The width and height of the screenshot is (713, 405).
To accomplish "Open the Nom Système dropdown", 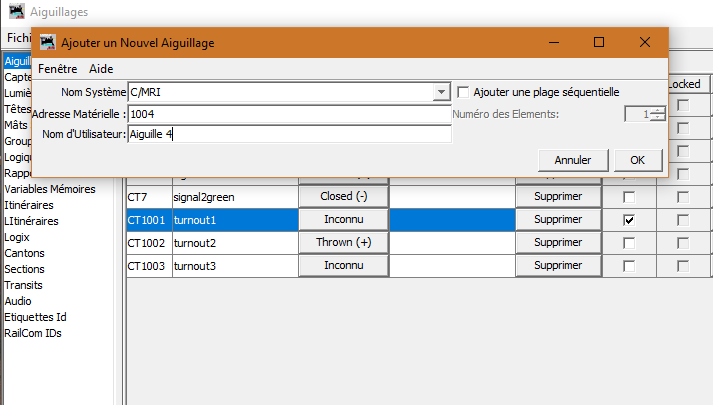I will click(441, 92).
